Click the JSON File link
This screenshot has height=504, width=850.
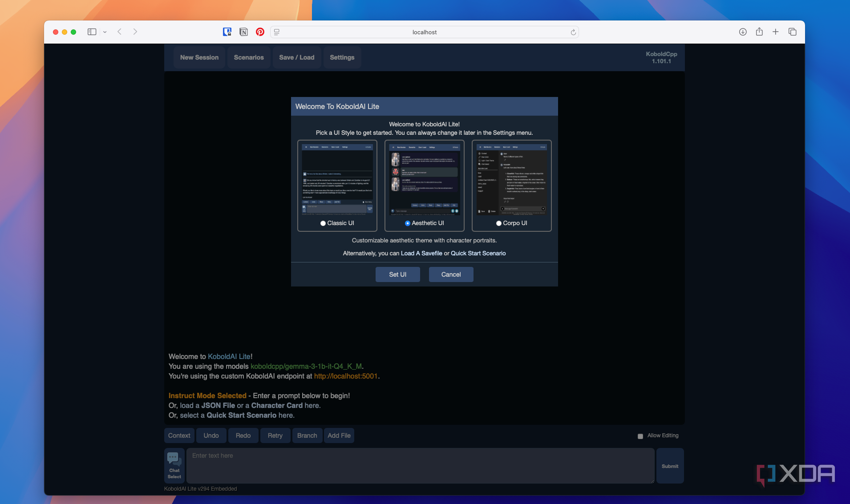pos(218,405)
